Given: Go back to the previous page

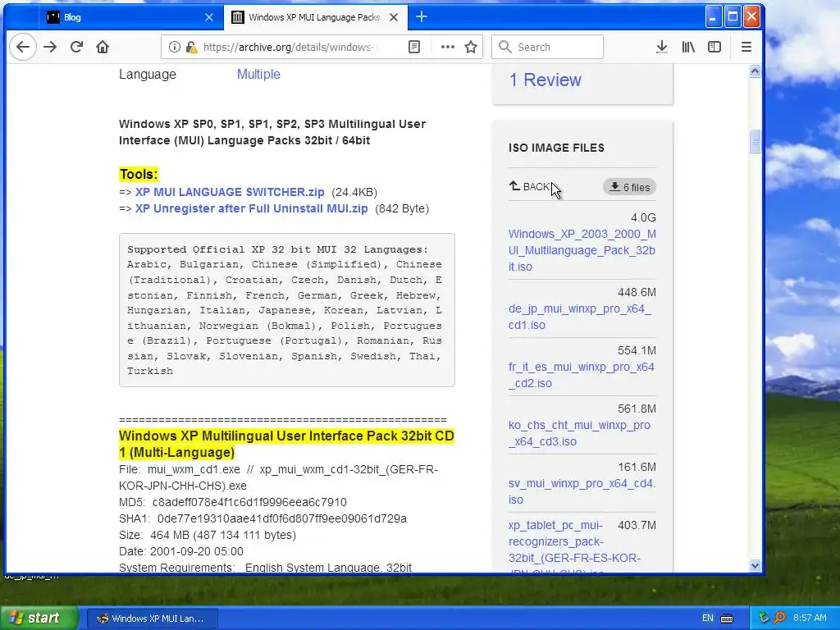Looking at the screenshot, I should pyautogui.click(x=22, y=47).
